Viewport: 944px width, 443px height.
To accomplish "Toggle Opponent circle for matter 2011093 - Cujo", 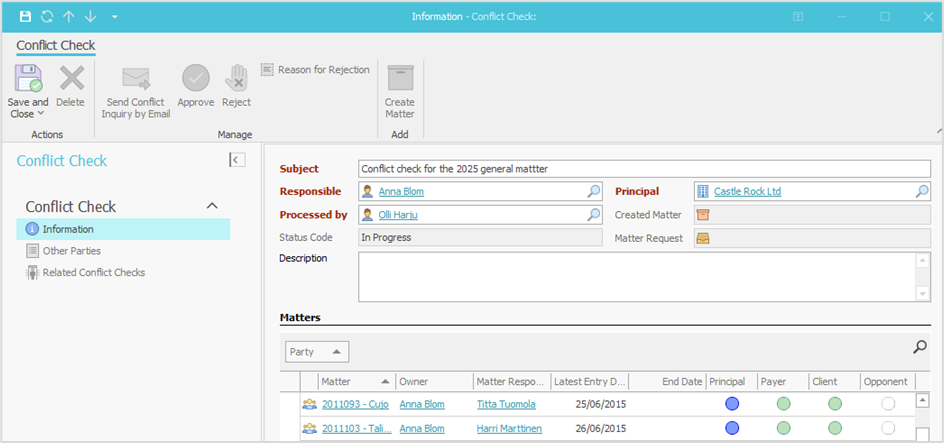I will pos(888,404).
